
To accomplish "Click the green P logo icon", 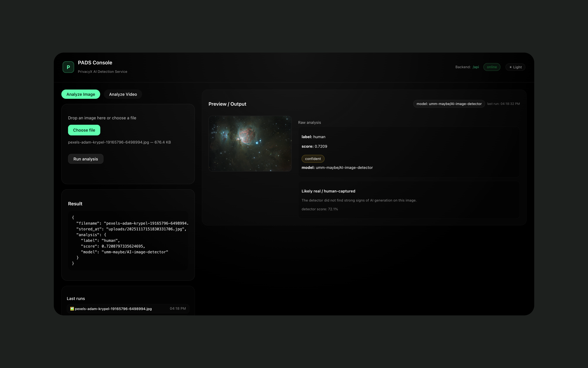I will tap(68, 67).
